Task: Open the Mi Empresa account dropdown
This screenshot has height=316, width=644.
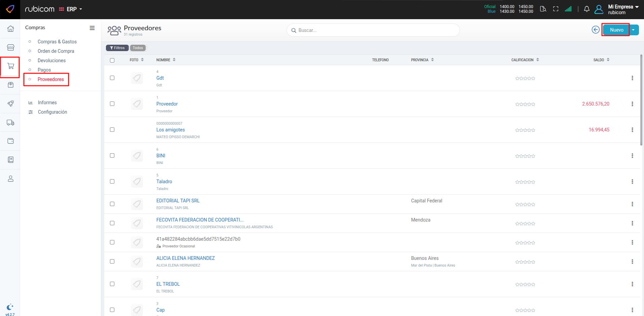Action: coord(623,9)
